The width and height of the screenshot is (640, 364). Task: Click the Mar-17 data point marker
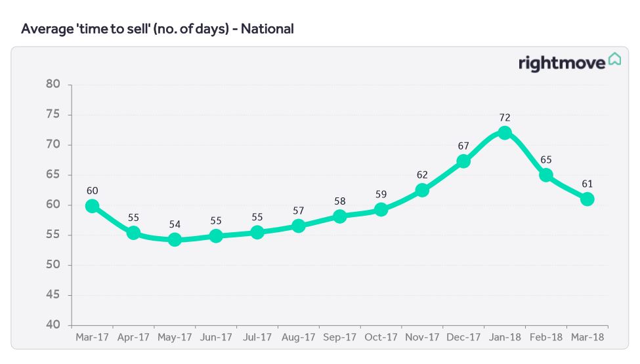pos(92,206)
